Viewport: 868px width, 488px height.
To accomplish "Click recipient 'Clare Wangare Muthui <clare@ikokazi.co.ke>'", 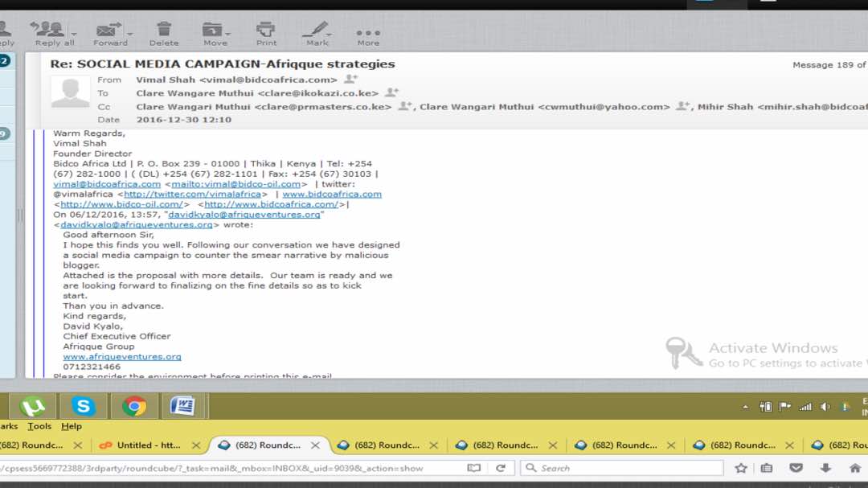I will tap(257, 93).
